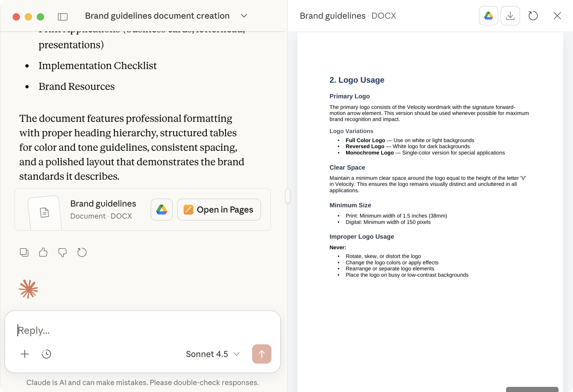Attach a file with the plus icon
The image size is (573, 392).
pos(25,354)
